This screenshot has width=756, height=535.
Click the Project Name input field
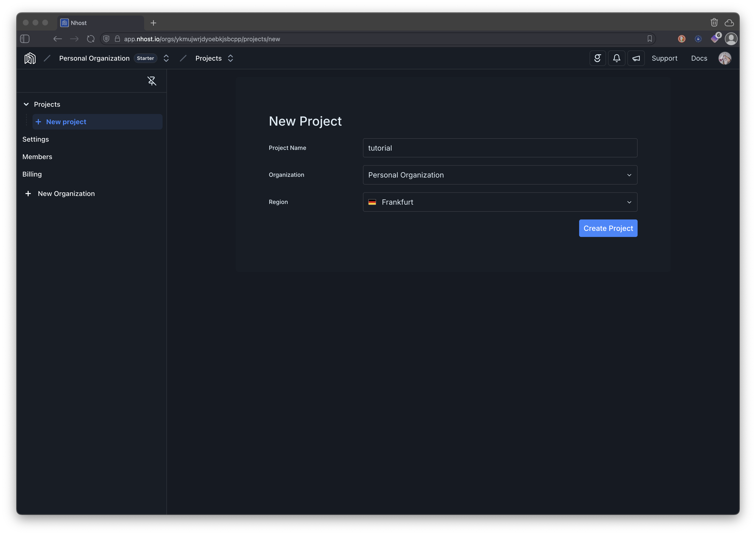coord(500,148)
